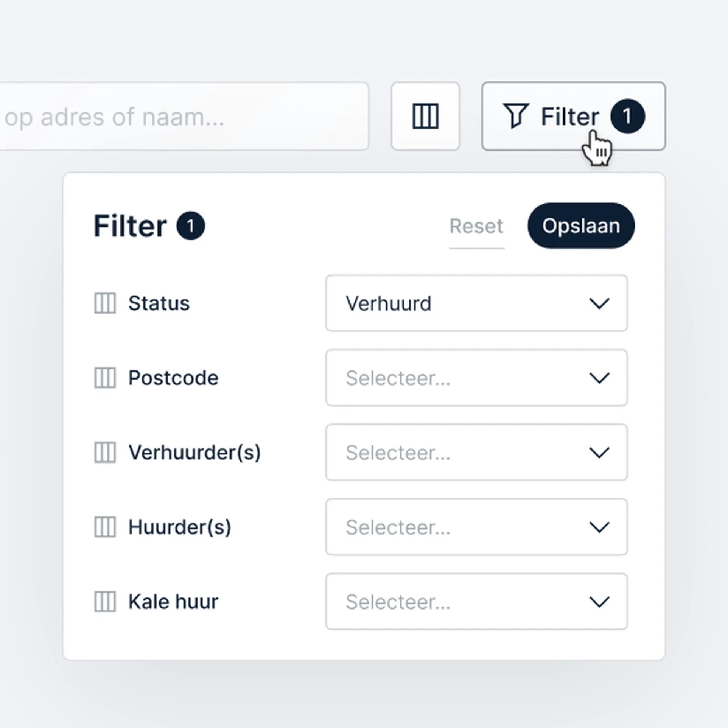Expand the Huurder(s) Selecteer dropdown
This screenshot has width=728, height=728.
[476, 527]
